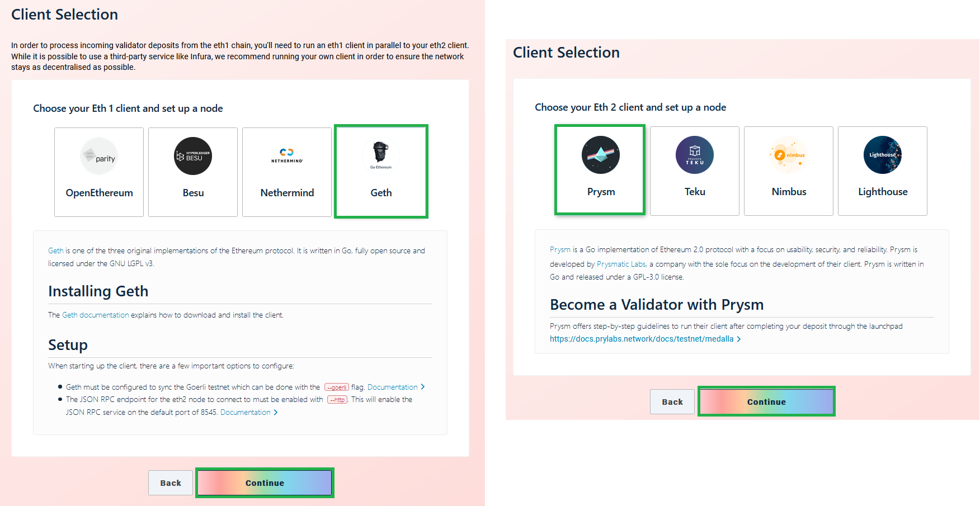Click the --http flag code tag

(337, 400)
